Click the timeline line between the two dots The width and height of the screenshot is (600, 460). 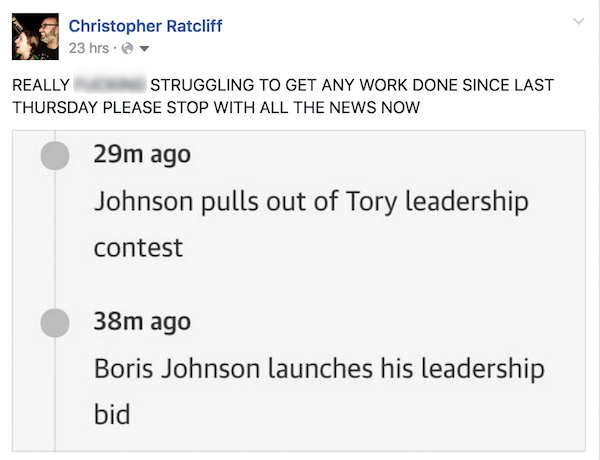(56, 240)
